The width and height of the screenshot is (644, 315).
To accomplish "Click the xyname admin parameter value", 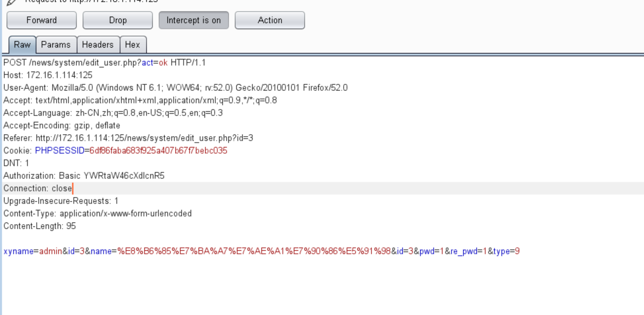I will (51, 251).
